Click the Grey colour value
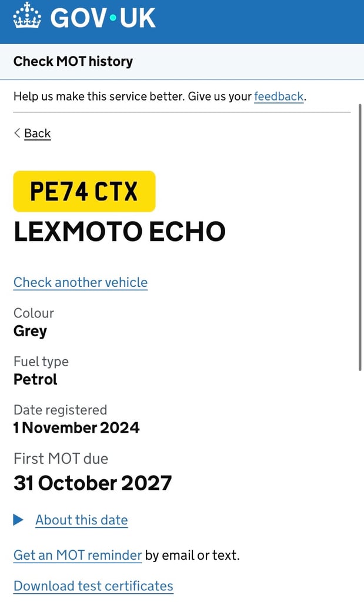 [30, 331]
